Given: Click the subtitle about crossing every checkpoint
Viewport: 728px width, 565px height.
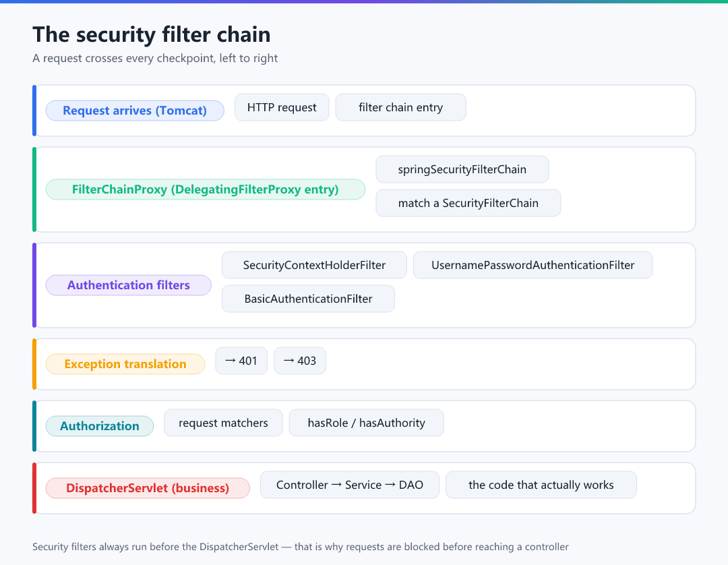Looking at the screenshot, I should coord(155,59).
